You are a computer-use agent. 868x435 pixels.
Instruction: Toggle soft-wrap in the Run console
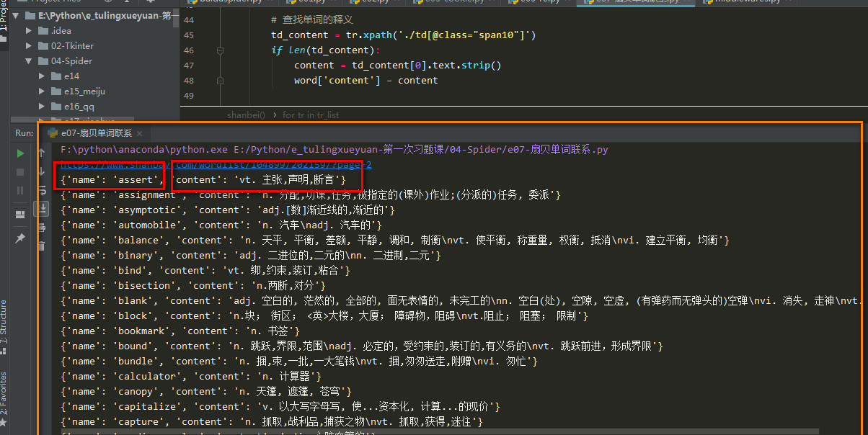tap(43, 190)
